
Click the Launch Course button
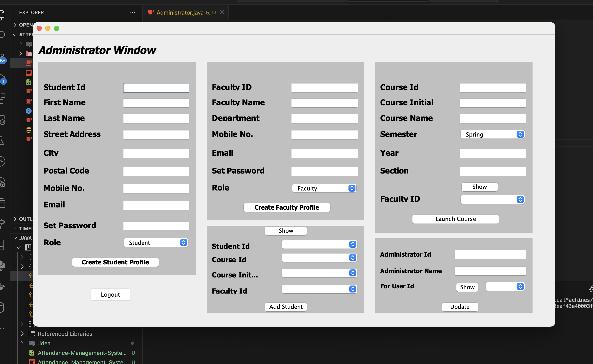click(x=455, y=219)
